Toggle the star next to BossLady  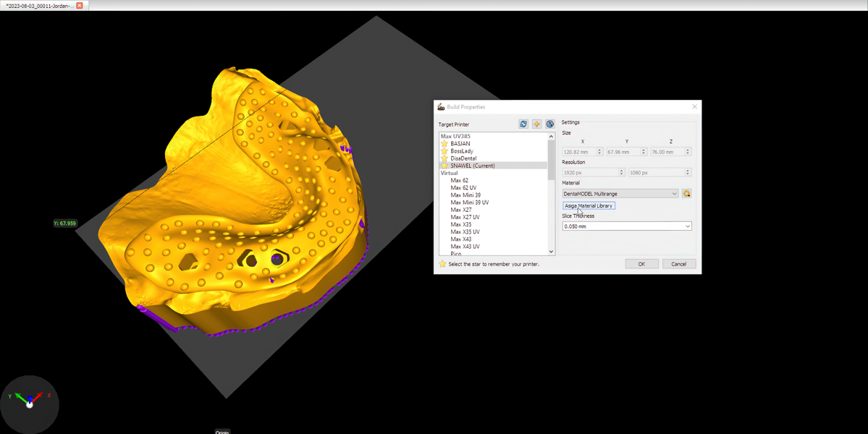click(x=444, y=151)
